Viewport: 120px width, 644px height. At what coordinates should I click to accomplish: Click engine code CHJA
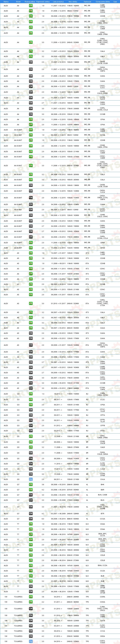click(x=102, y=479)
